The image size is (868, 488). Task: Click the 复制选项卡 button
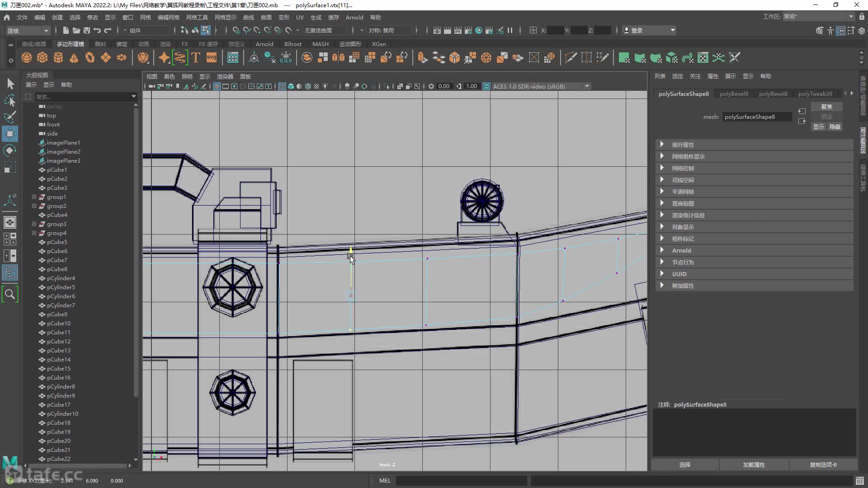point(823,465)
